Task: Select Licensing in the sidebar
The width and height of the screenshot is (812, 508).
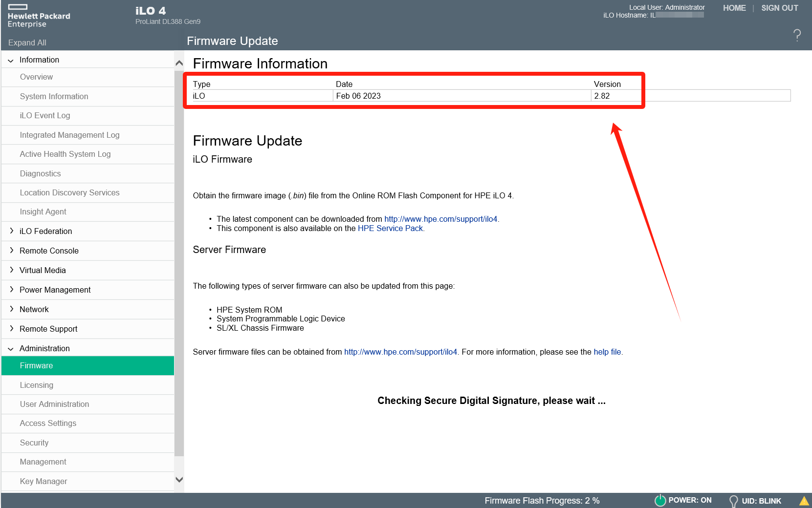Action: point(37,385)
